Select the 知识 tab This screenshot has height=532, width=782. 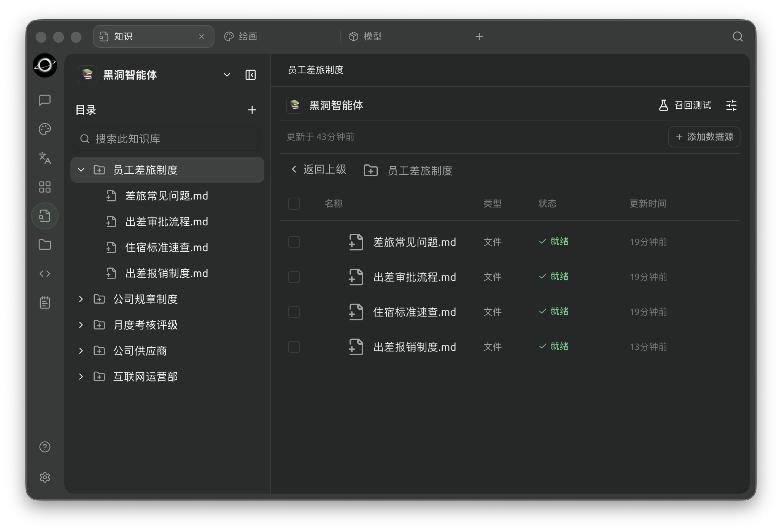tap(153, 36)
